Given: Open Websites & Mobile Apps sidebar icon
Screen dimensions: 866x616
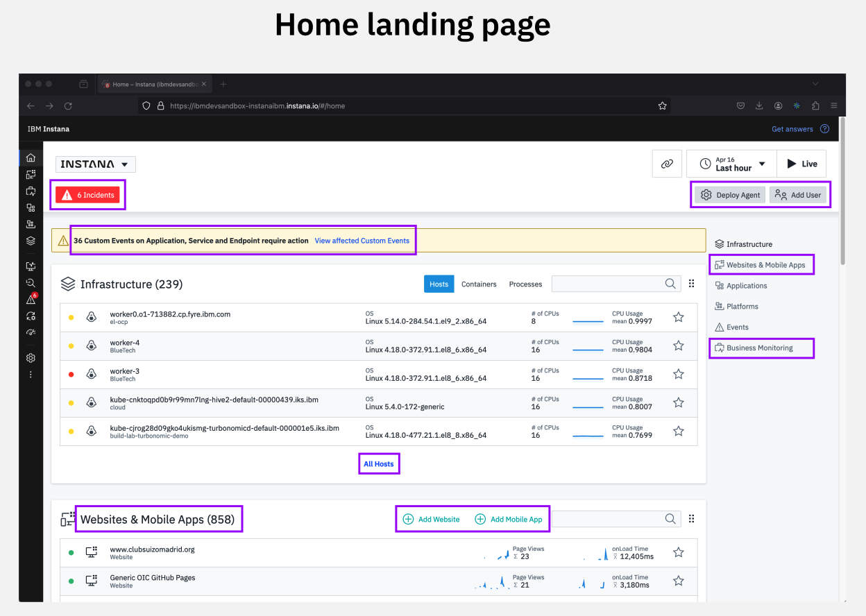Looking at the screenshot, I should pyautogui.click(x=31, y=174).
